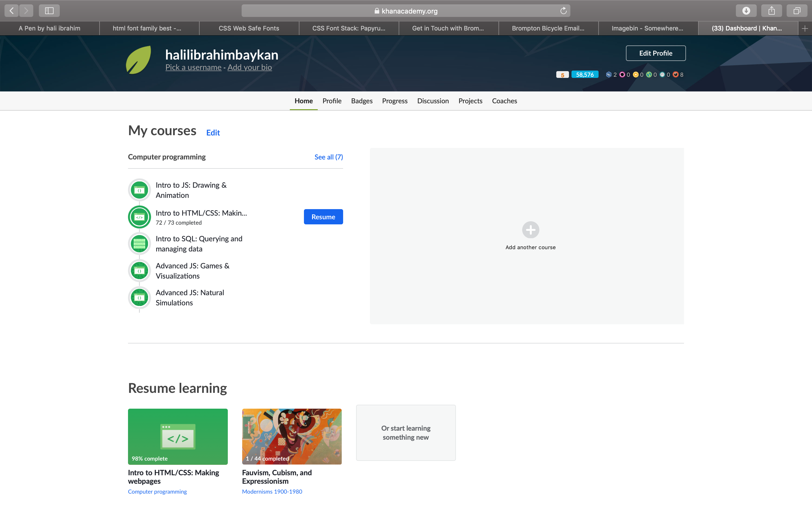This screenshot has width=812, height=508.
Task: Open the Home navigation tab
Action: pos(304,101)
